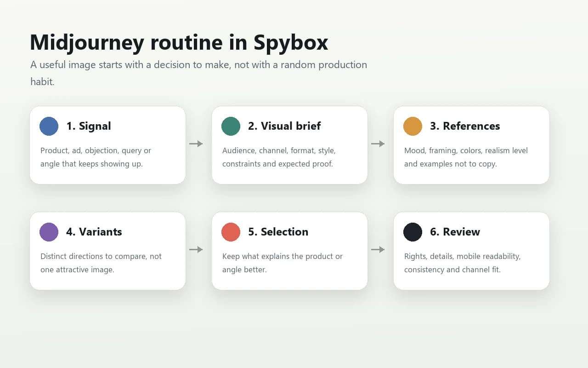Click the orange circle beside References
This screenshot has height=368, width=588.
click(x=413, y=126)
